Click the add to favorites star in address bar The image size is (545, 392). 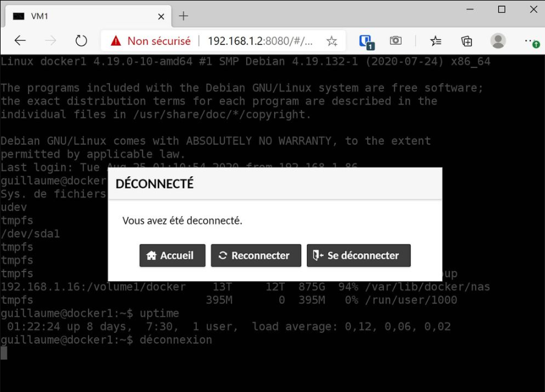[331, 40]
